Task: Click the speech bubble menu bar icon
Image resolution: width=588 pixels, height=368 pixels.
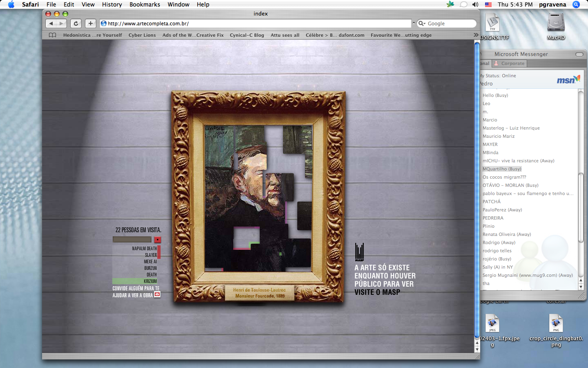Action: click(x=463, y=4)
